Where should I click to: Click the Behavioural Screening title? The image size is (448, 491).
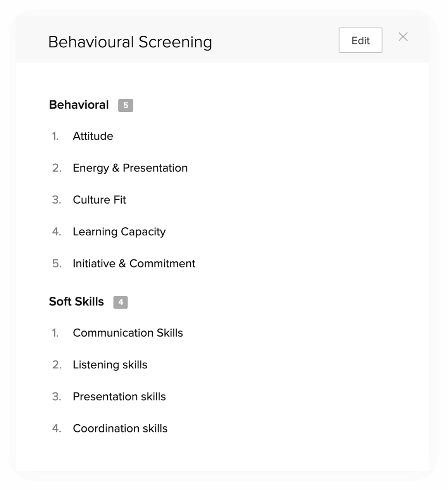point(130,42)
